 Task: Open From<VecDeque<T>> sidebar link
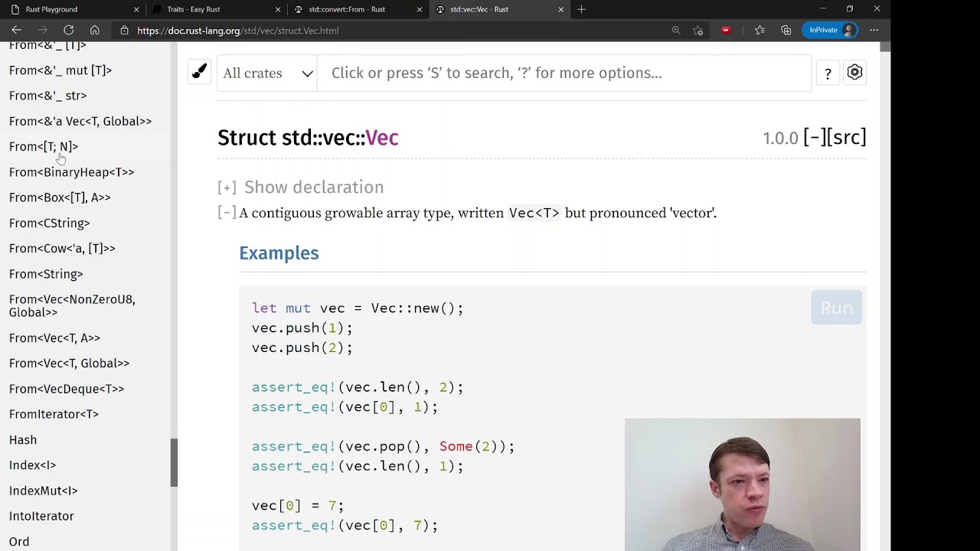tap(67, 389)
